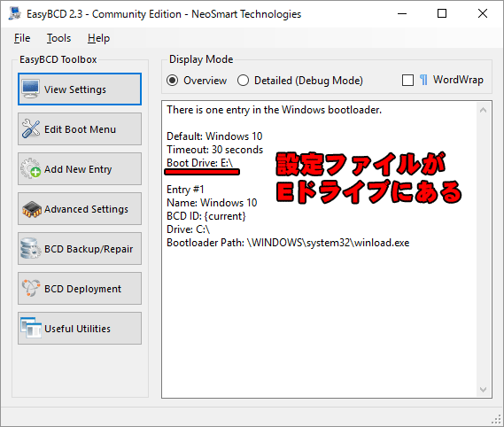
Task: Select the Overview display mode
Action: 173,81
